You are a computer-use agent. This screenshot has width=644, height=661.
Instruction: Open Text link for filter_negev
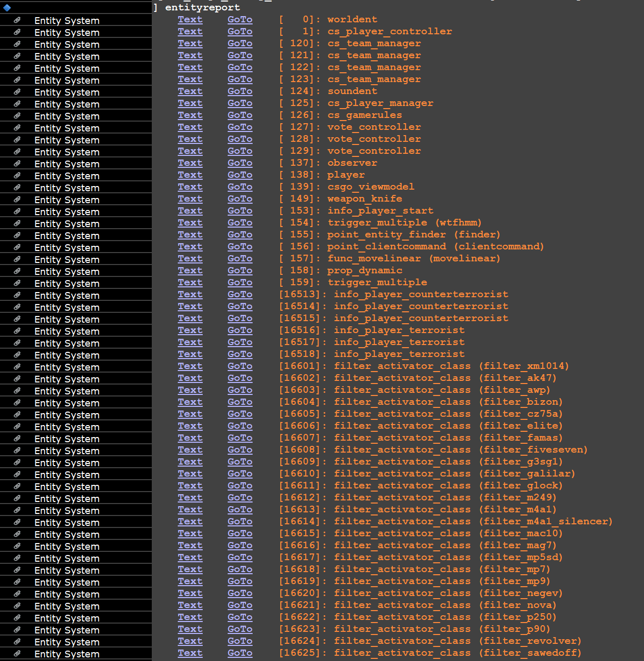(190, 593)
